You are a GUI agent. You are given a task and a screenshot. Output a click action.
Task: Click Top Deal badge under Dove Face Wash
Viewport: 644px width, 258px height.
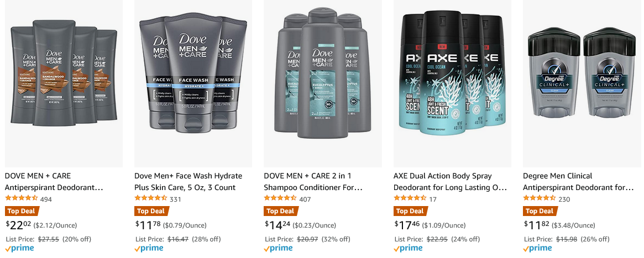click(x=151, y=211)
